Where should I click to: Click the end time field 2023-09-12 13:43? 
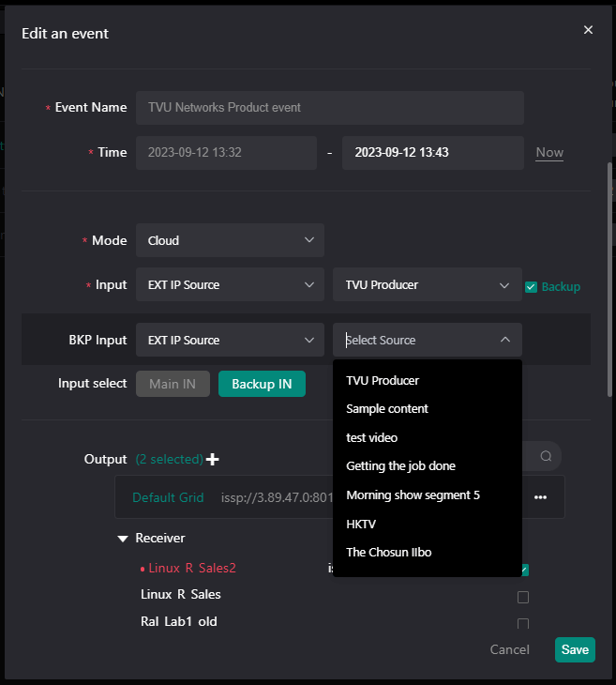coord(433,152)
